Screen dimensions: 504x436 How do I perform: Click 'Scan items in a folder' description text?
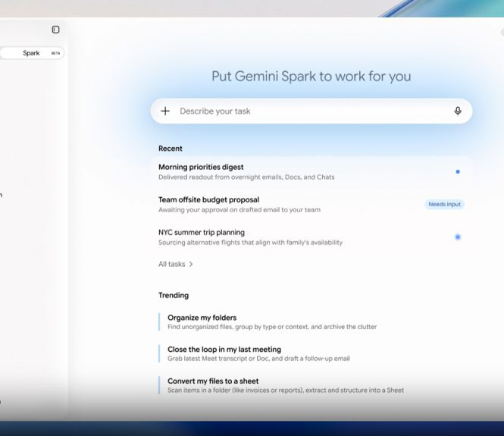tap(286, 391)
